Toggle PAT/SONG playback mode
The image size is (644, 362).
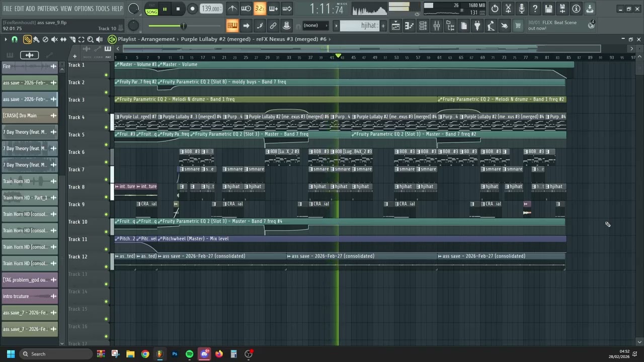click(151, 9)
